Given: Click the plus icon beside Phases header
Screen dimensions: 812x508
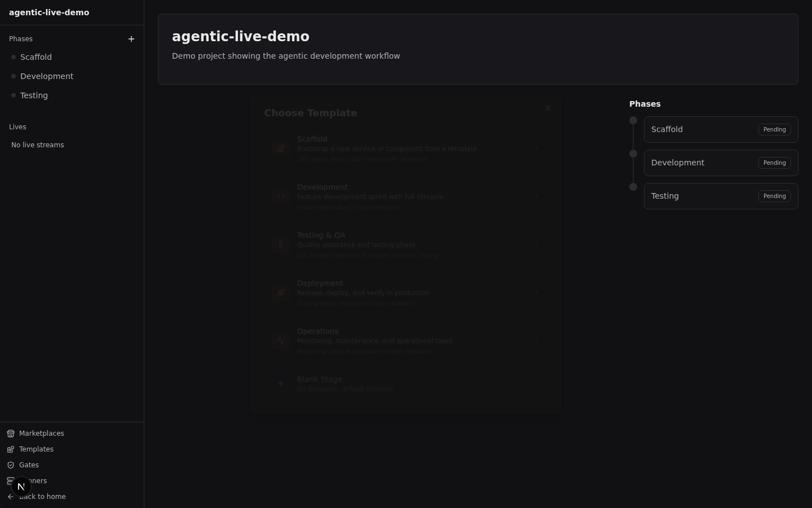Looking at the screenshot, I should (x=131, y=39).
